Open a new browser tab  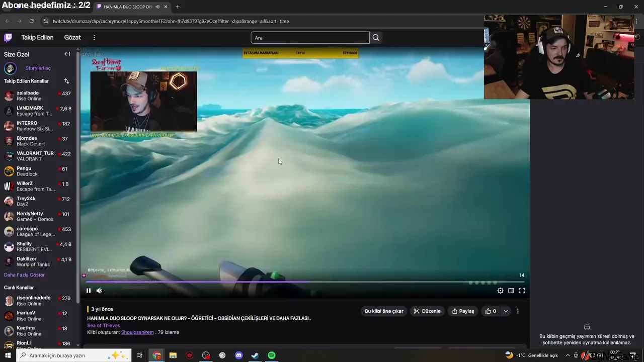pyautogui.click(x=178, y=7)
